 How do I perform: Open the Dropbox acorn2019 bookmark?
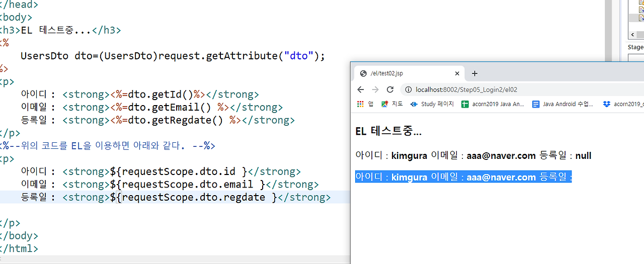click(623, 104)
